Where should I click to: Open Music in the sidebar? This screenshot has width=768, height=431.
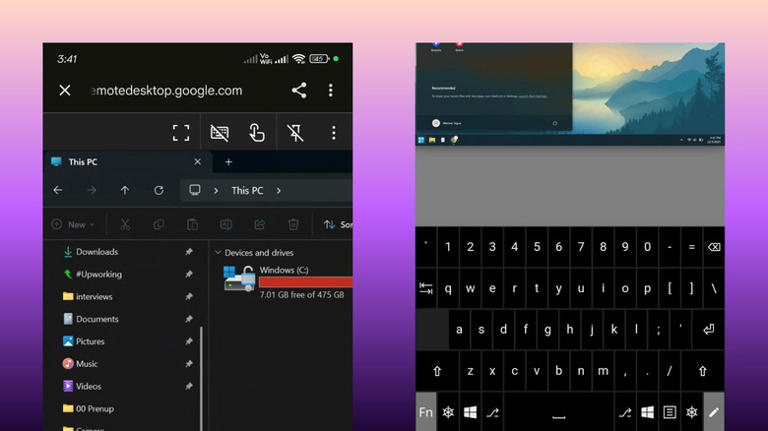(x=87, y=364)
